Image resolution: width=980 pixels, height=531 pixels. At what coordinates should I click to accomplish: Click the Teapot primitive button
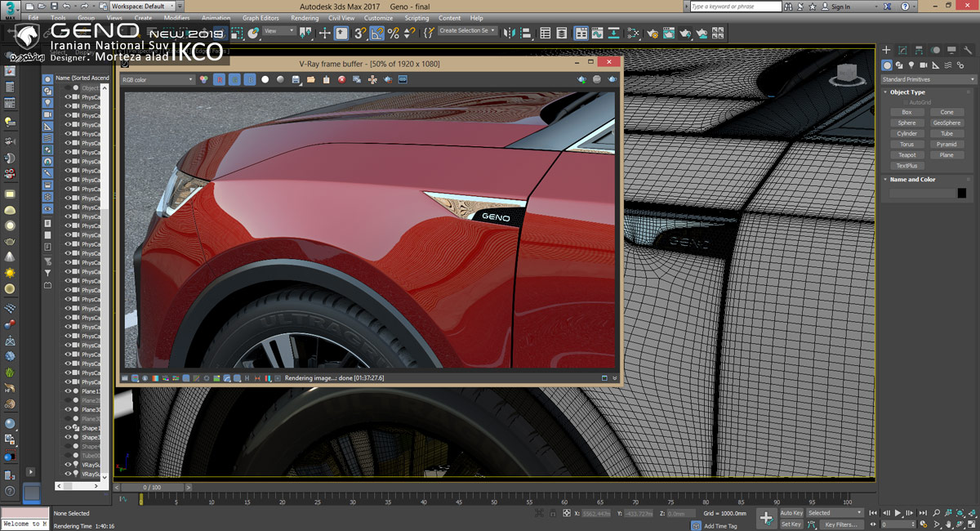906,154
